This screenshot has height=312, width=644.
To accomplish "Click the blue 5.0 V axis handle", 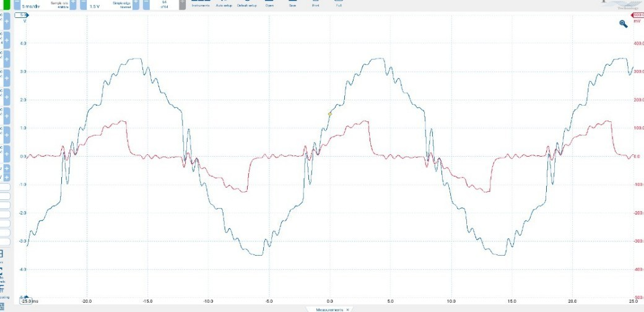I will pos(21,15).
